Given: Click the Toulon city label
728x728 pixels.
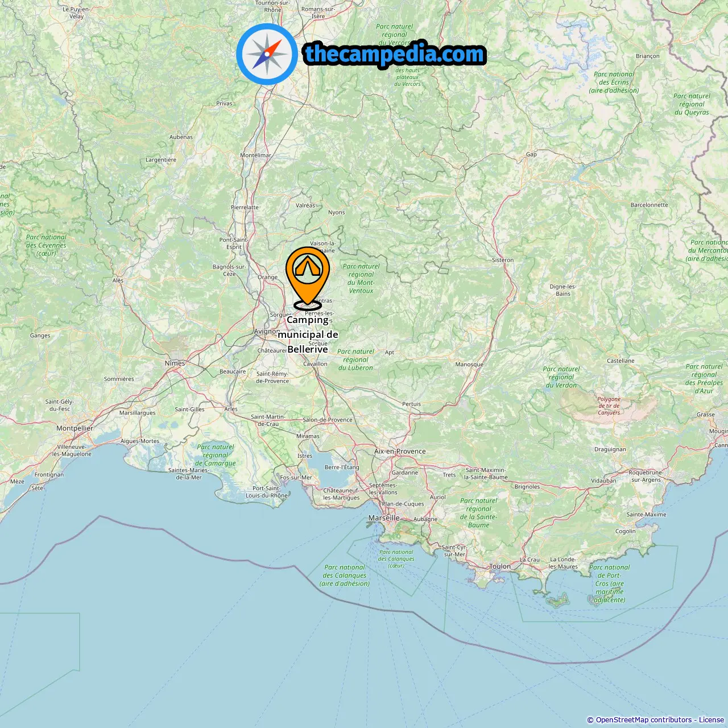Looking at the screenshot, I should 500,566.
